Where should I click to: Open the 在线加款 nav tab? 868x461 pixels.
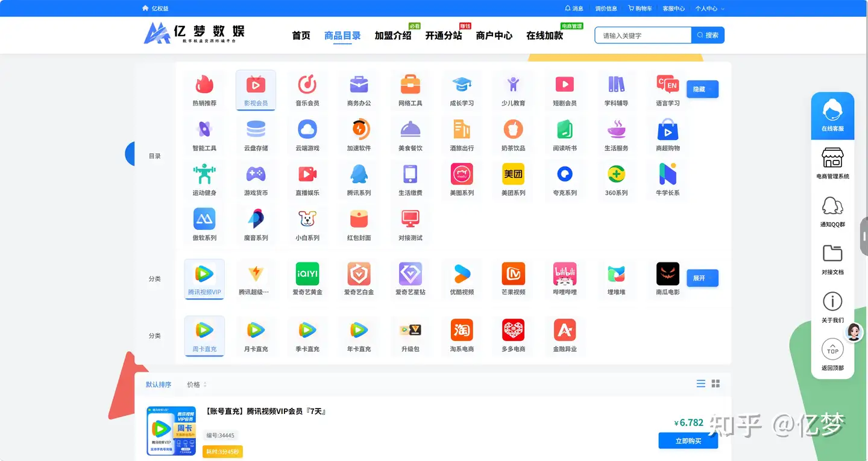click(x=545, y=36)
